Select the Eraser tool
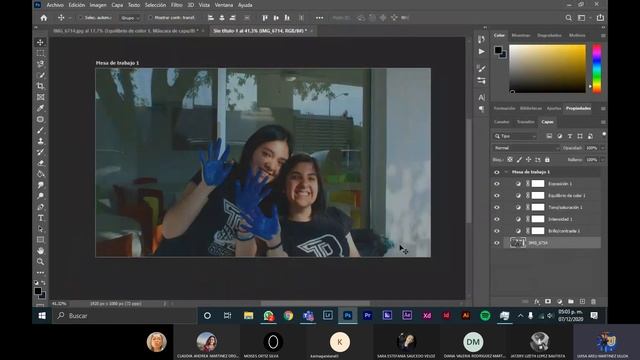 click(40, 163)
